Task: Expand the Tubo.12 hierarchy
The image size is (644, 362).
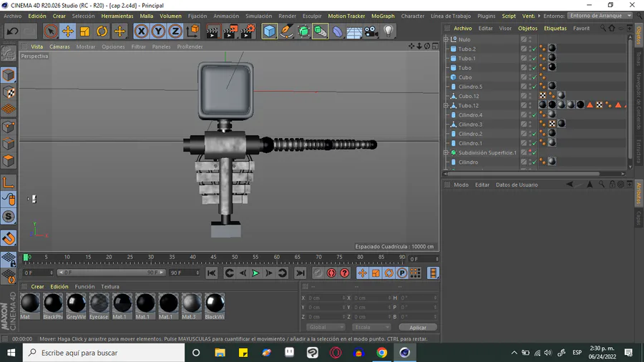Action: 446,106
